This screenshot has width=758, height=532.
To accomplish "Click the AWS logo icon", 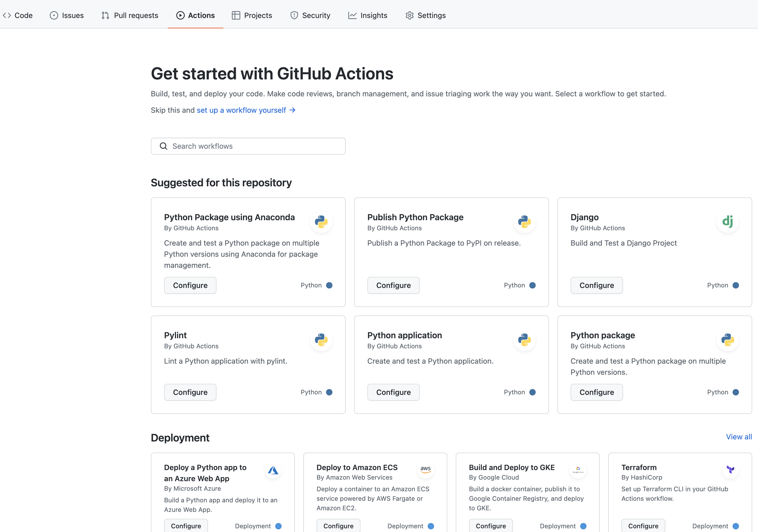I will coord(425,469).
